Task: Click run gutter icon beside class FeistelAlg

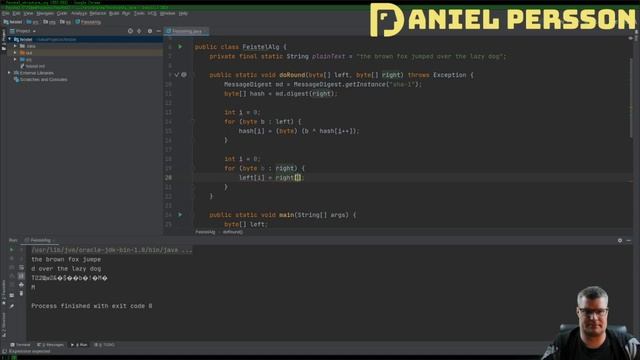Action: tap(180, 47)
